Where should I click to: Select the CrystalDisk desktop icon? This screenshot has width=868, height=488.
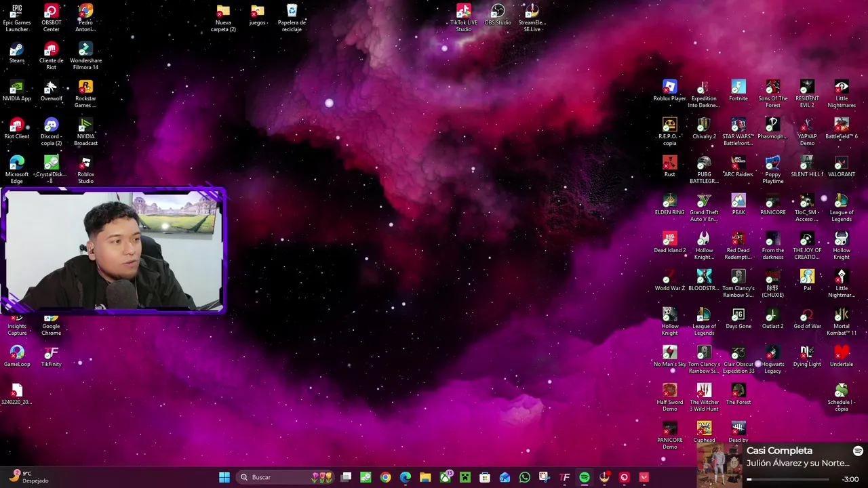pyautogui.click(x=51, y=169)
